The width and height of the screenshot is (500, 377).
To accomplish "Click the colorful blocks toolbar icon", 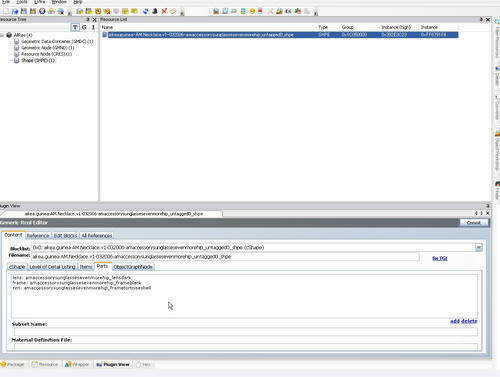I will pyautogui.click(x=298, y=11).
